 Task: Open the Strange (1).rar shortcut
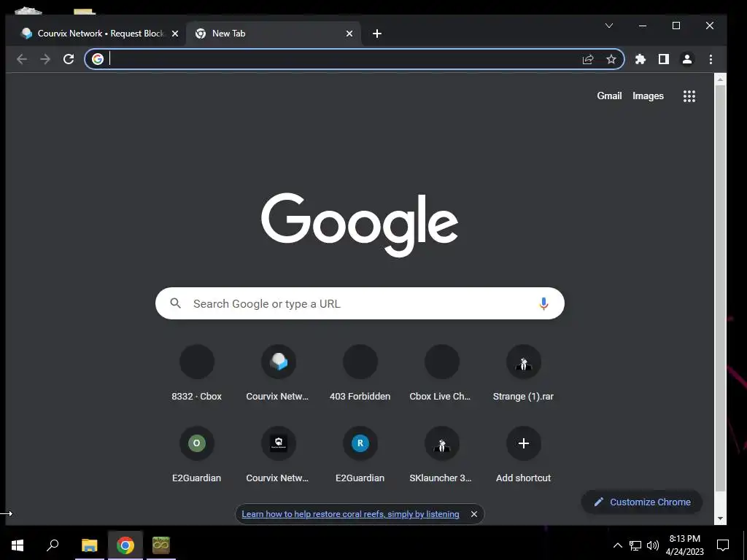click(x=524, y=374)
